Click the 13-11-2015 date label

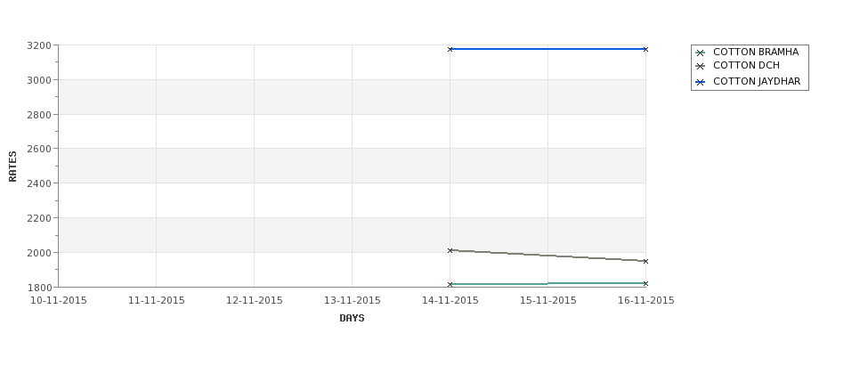[x=352, y=301]
